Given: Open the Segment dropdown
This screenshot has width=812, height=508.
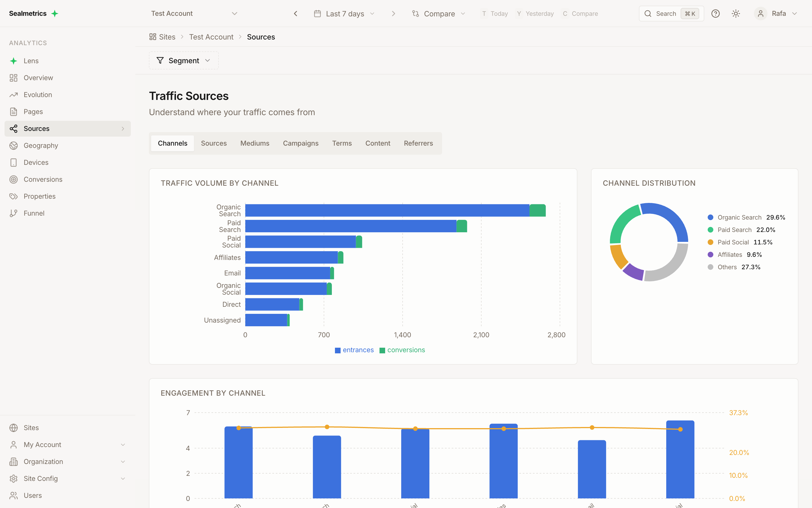Looking at the screenshot, I should pos(184,60).
